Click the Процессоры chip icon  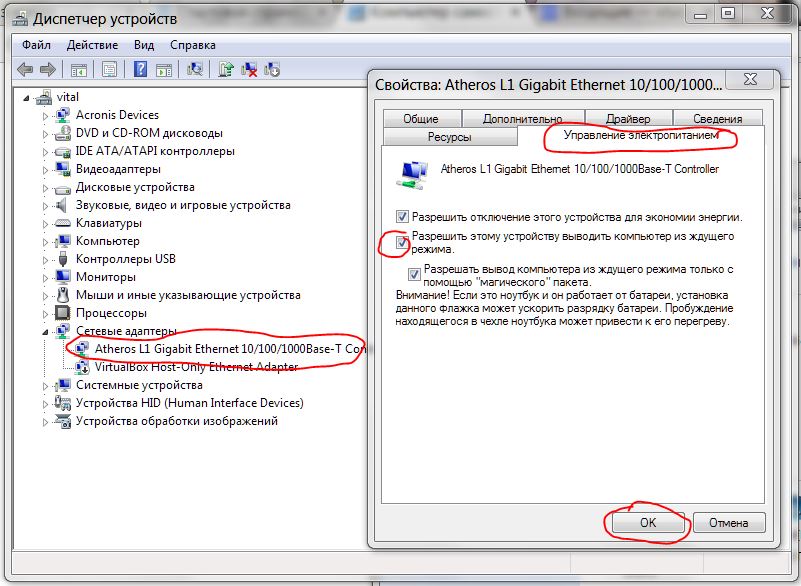(62, 313)
